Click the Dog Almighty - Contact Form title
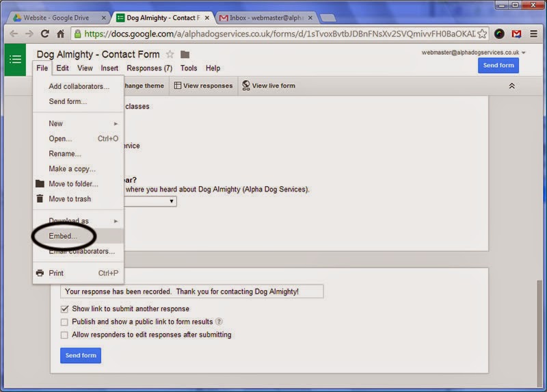Image resolution: width=547 pixels, height=392 pixels. click(98, 55)
